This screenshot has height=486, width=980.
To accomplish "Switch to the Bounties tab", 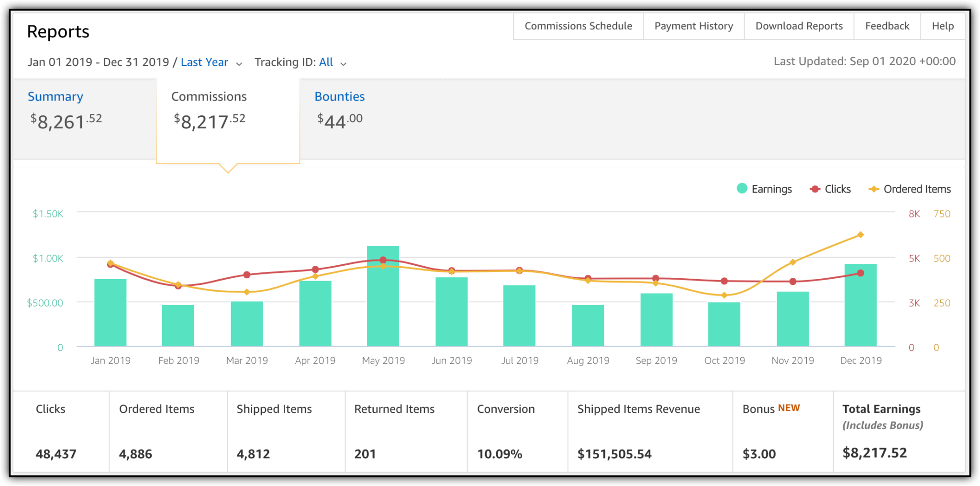I will click(340, 96).
